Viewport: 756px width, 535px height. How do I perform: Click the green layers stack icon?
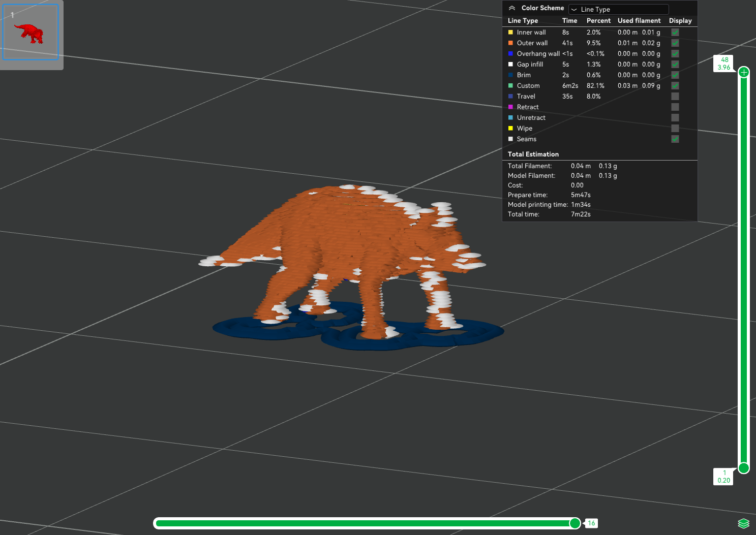[743, 523]
